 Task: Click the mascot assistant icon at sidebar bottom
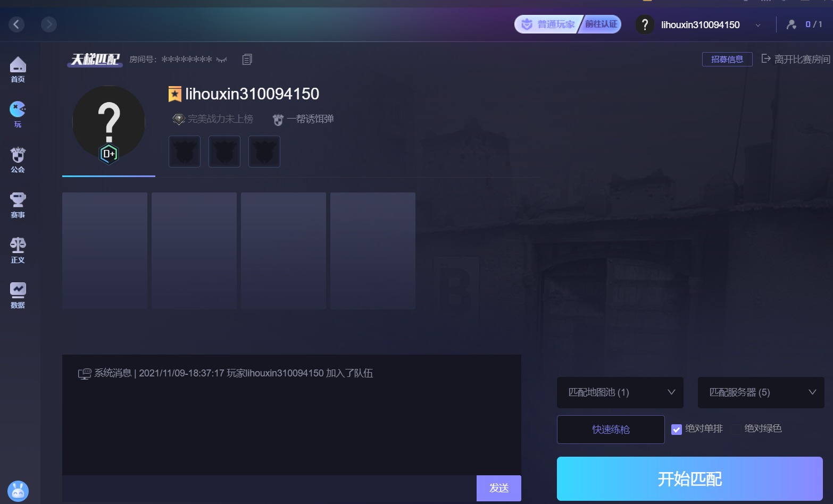[x=18, y=491]
